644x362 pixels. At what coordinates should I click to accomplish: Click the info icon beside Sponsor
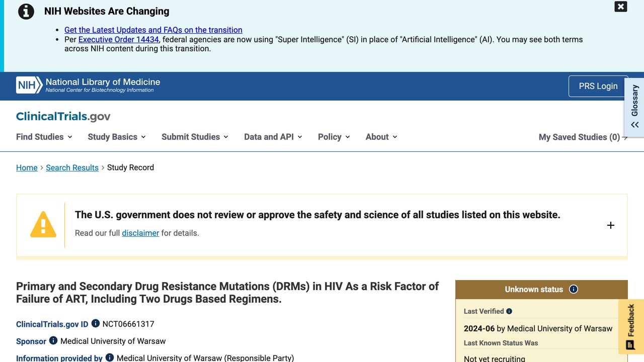[x=53, y=340]
